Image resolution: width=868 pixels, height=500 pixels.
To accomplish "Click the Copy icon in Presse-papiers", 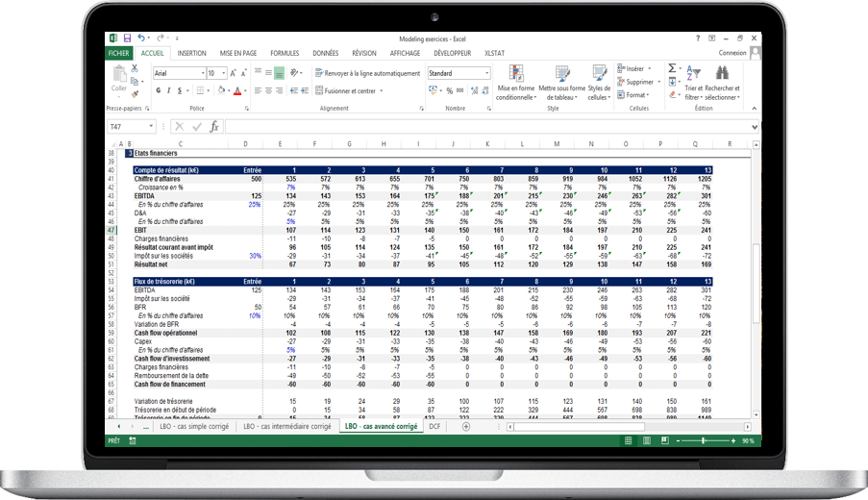I will coord(135,81).
